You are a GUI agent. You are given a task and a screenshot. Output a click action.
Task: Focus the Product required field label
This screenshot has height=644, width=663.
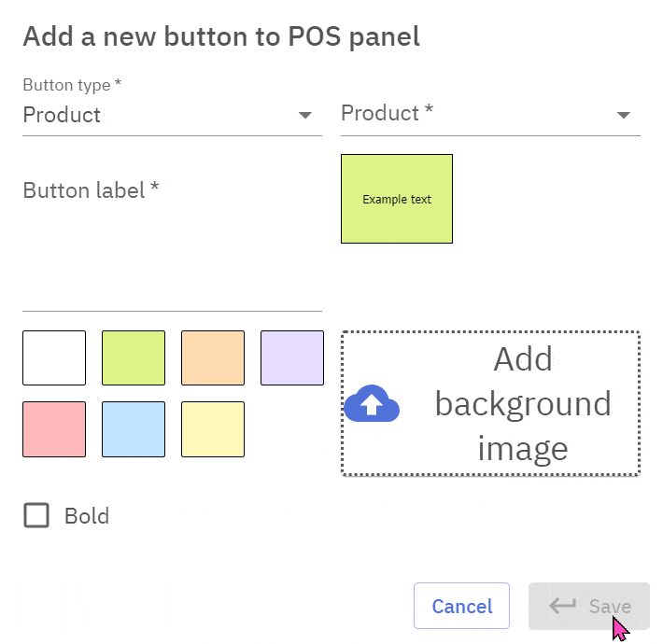[x=388, y=114]
